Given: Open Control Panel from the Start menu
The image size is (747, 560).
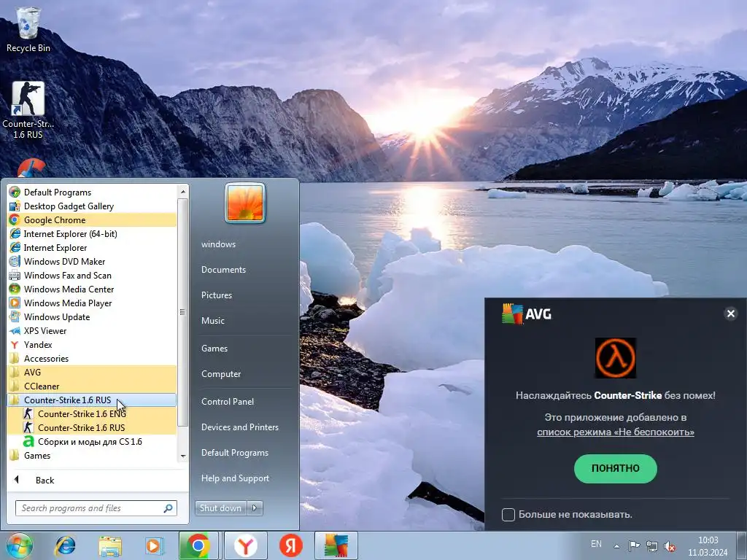Looking at the screenshot, I should coord(228,402).
